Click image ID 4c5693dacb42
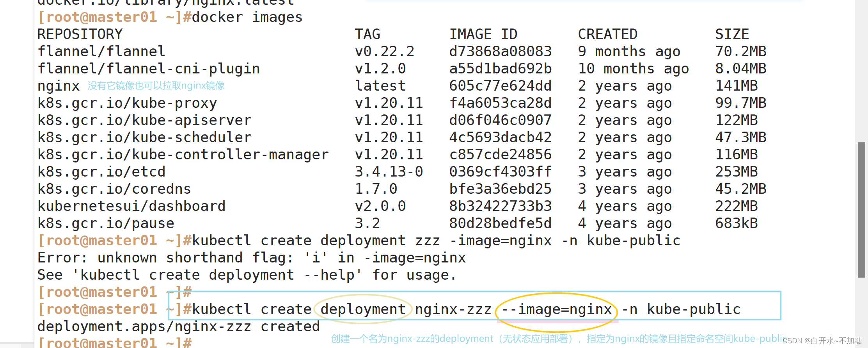868x348 pixels. tap(501, 137)
